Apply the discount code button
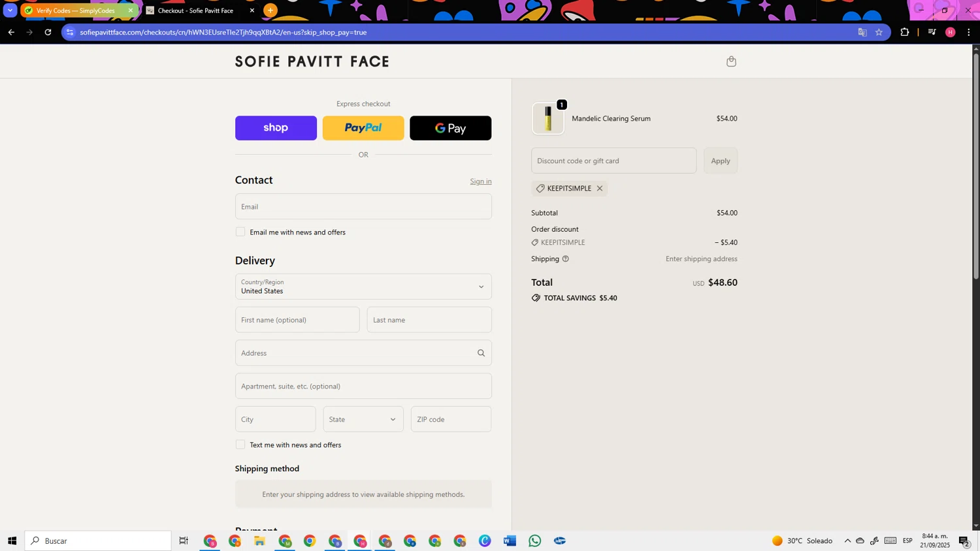This screenshot has width=980, height=551. 721,161
